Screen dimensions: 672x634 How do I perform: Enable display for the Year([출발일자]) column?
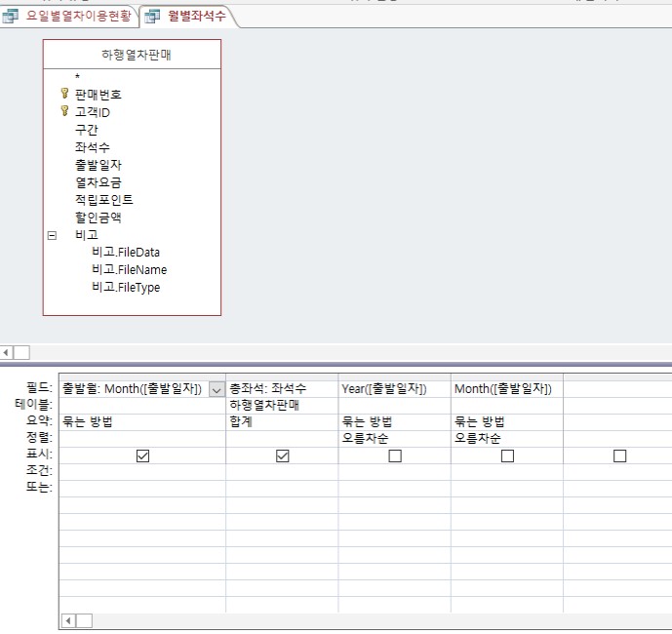(x=395, y=456)
